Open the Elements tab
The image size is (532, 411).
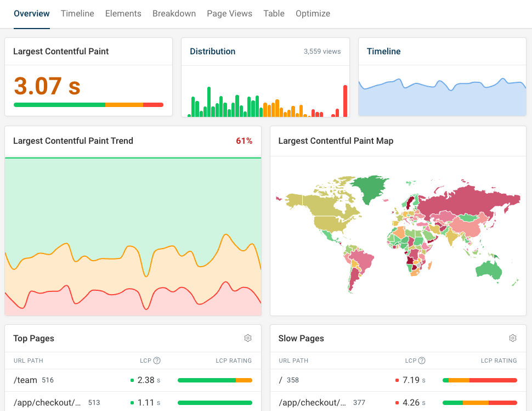(123, 14)
